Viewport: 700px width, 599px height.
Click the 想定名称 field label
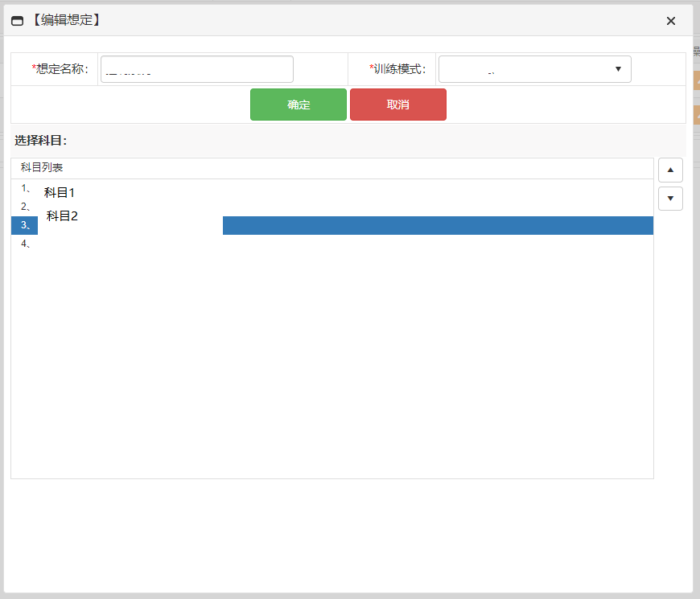coord(61,69)
